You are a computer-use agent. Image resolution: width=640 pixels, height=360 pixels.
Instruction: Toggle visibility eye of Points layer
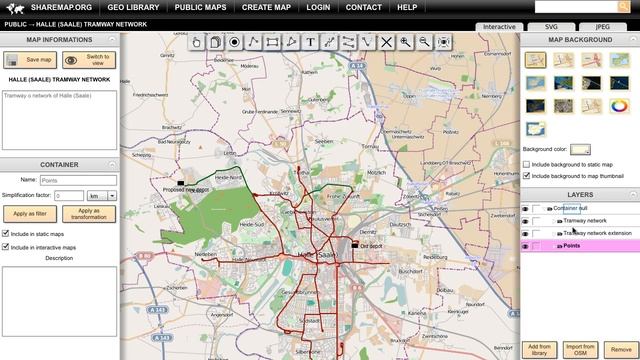tap(525, 246)
